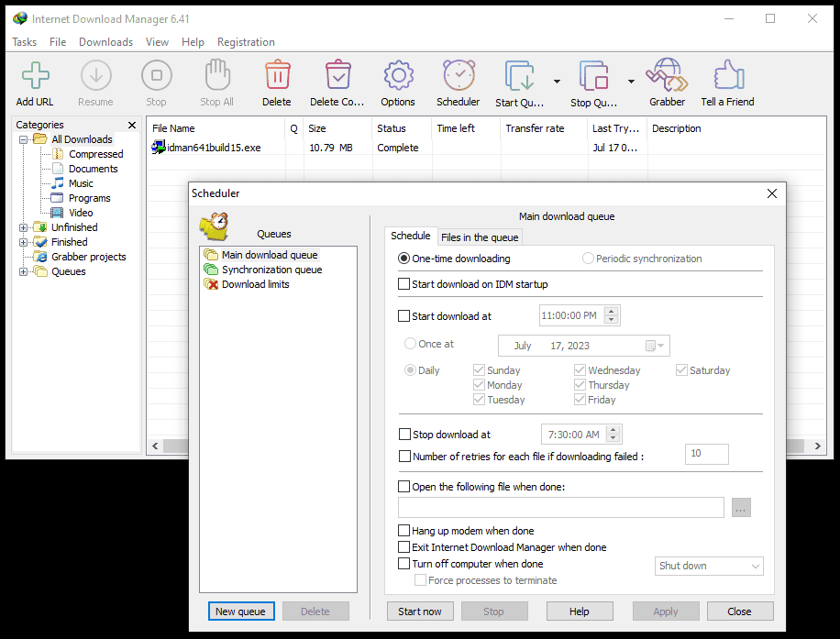Click the Delete Completed icon
Viewport: 840px width, 639px height.
click(338, 75)
